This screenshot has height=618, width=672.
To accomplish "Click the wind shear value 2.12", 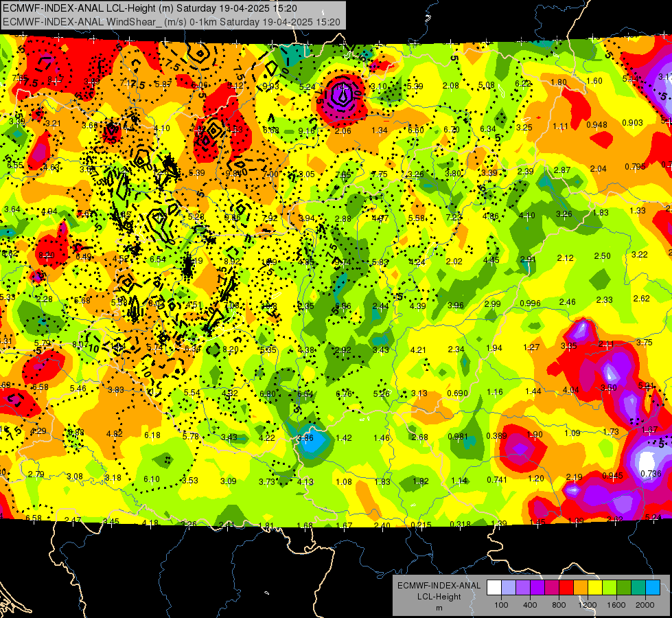I will tap(566, 257).
